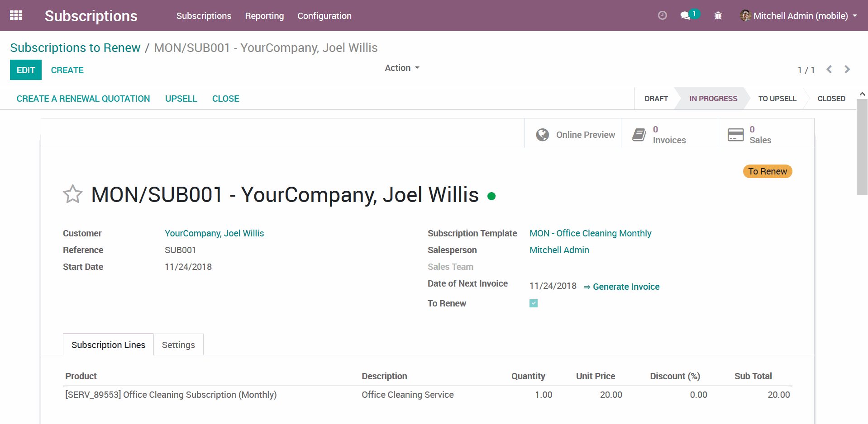
Task: Click the customer link YourCompany, Joel Willis
Action: pyautogui.click(x=214, y=233)
